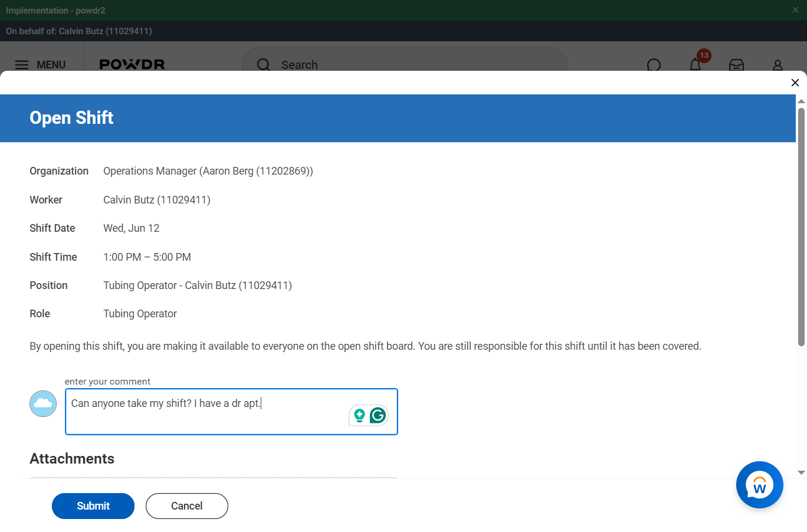Click the POWDR logo
This screenshot has height=532, width=807.
pos(132,64)
